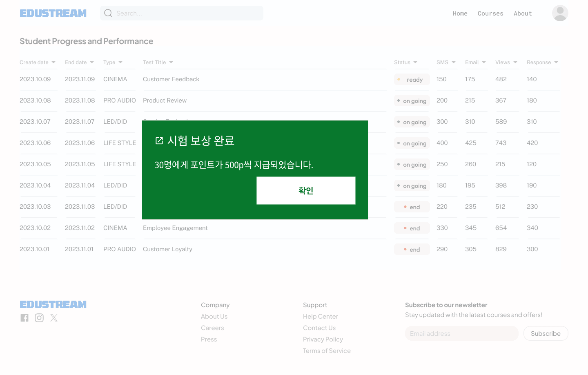This screenshot has height=375, width=588.
Task: Open the Status column sort dropdown
Action: (416, 62)
